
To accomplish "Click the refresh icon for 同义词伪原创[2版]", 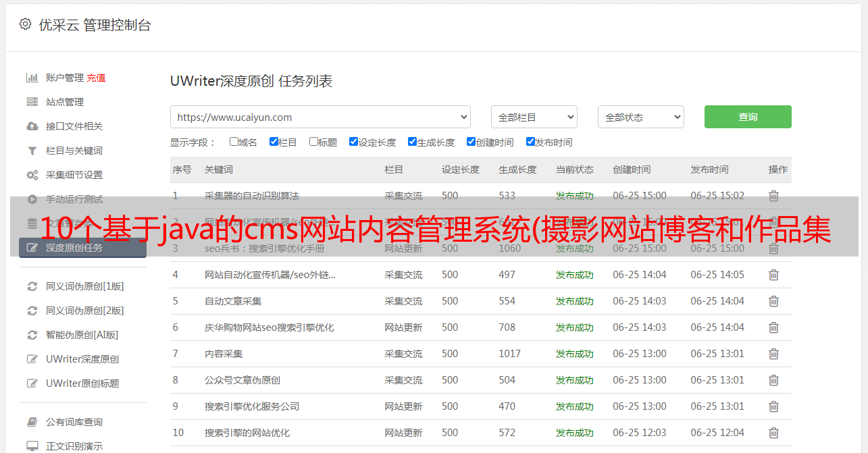I will point(32,311).
